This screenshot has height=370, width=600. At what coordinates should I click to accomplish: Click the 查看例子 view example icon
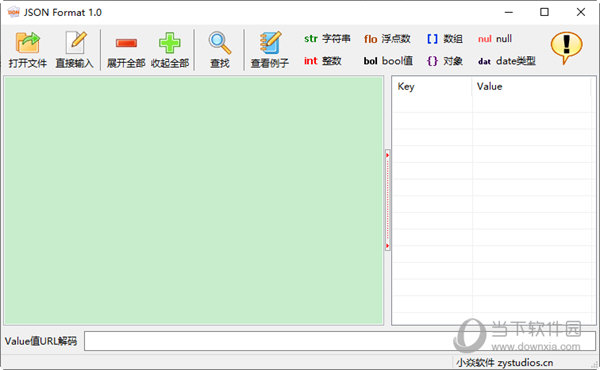pos(270,50)
